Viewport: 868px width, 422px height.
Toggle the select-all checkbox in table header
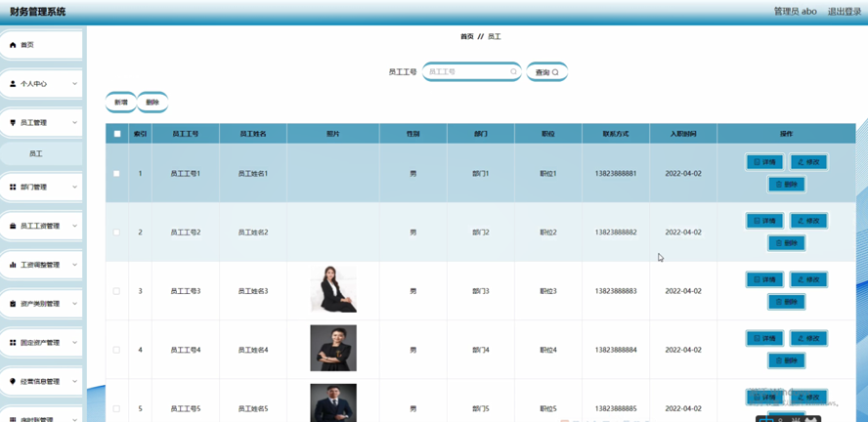[116, 134]
